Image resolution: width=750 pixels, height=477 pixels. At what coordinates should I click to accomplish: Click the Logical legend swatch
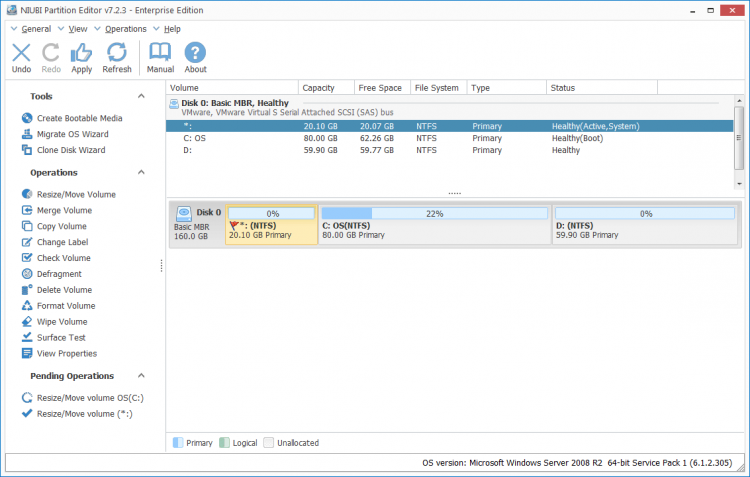(x=224, y=443)
